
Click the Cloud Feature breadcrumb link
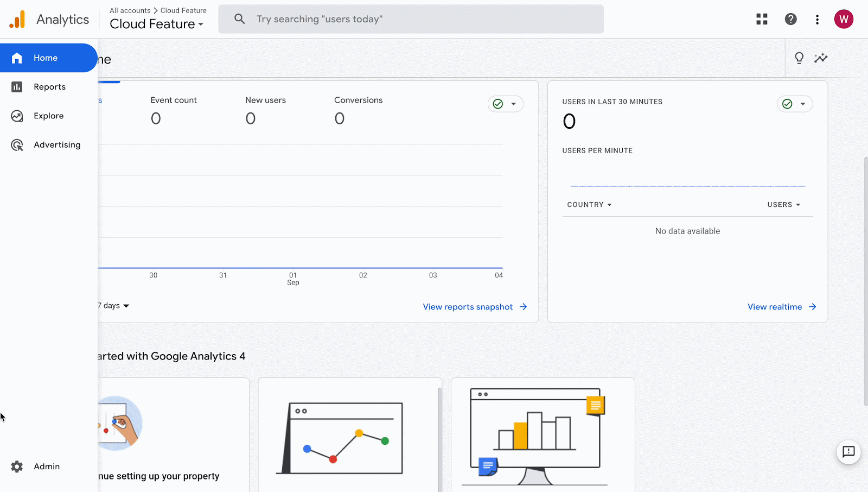[x=183, y=10]
